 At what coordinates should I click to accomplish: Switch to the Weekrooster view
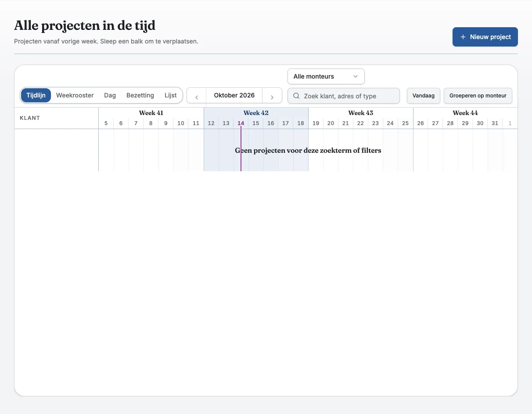pos(75,95)
